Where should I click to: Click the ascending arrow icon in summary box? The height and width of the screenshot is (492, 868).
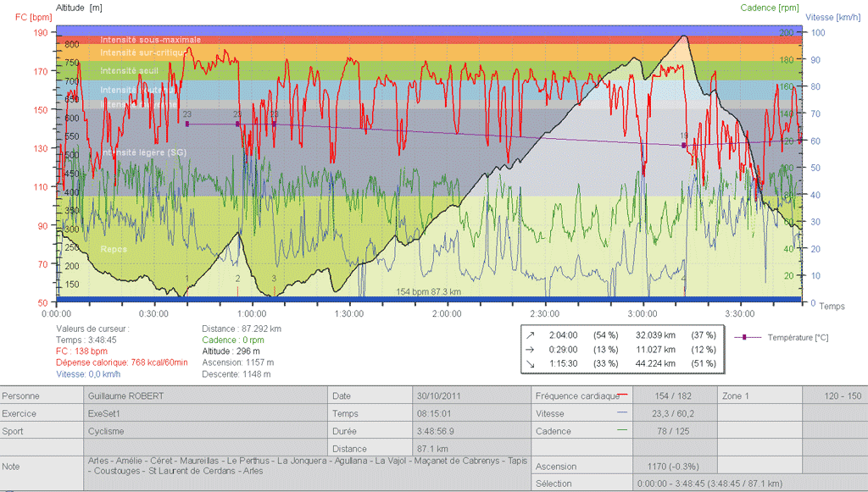[531, 334]
